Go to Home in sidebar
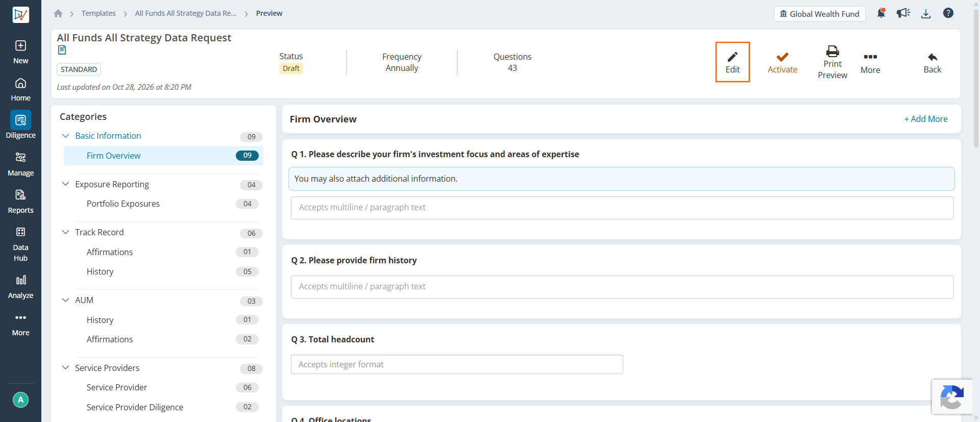Image resolution: width=980 pixels, height=422 pixels. [x=20, y=90]
